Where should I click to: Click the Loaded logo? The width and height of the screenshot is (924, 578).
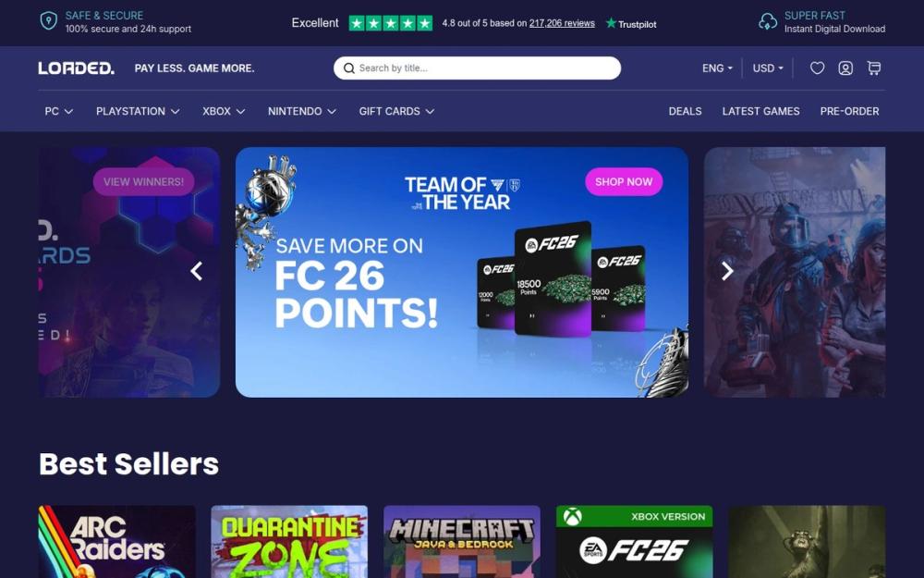tap(76, 68)
